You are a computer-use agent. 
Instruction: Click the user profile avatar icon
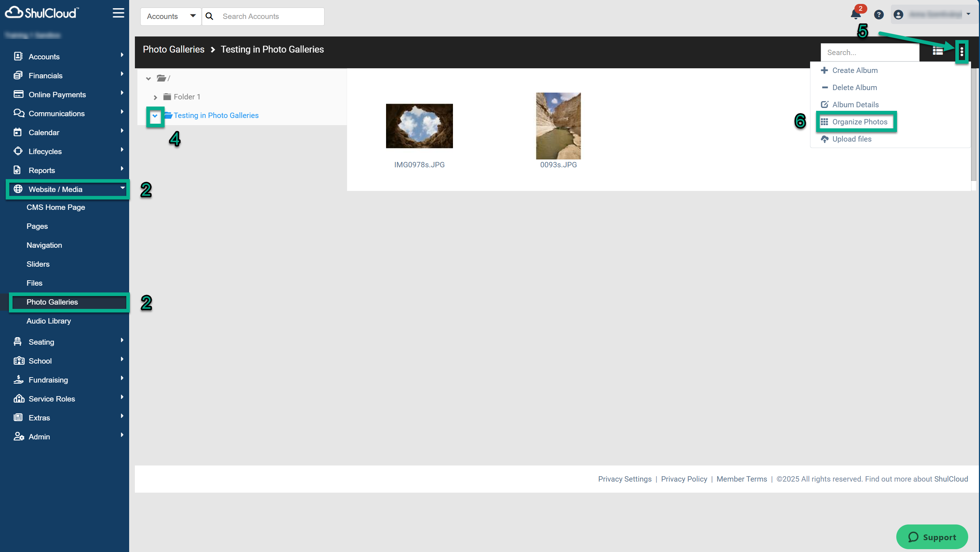(x=898, y=14)
